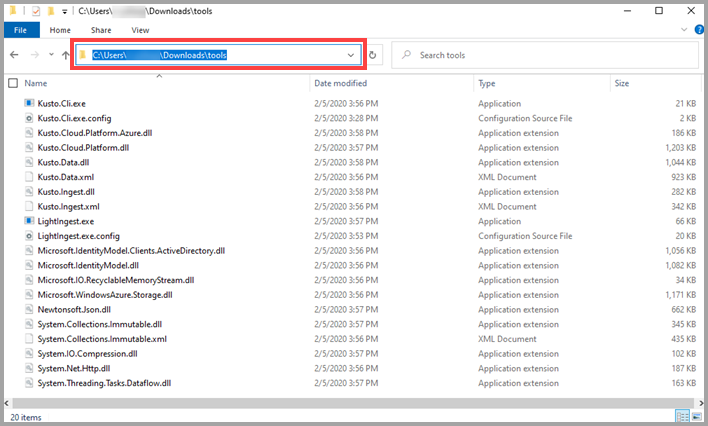Click the horizontal scrollbar track
Viewport: 708px width, 426px height.
353,403
